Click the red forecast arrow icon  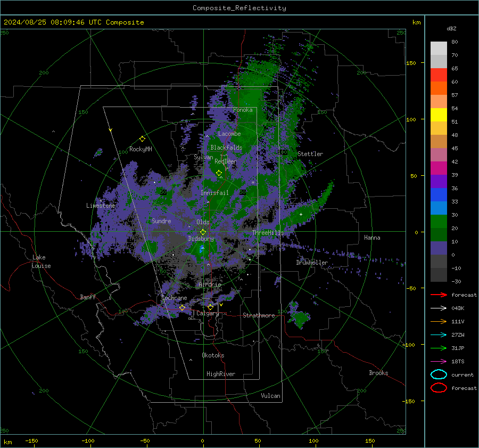tap(439, 295)
